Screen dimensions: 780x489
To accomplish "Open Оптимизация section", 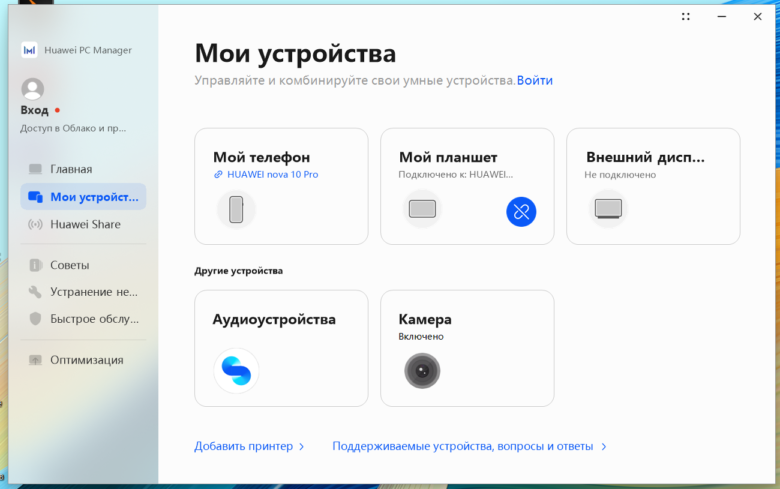I will point(83,360).
